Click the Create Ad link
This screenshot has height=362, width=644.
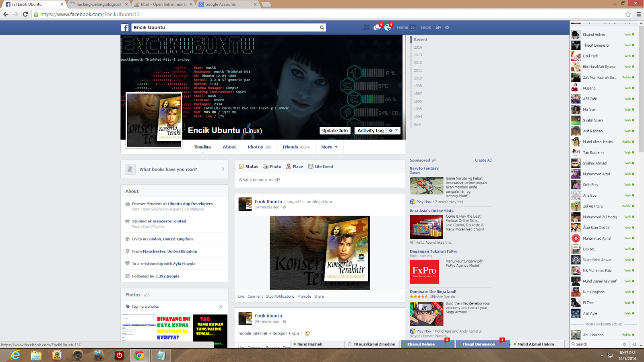point(483,160)
